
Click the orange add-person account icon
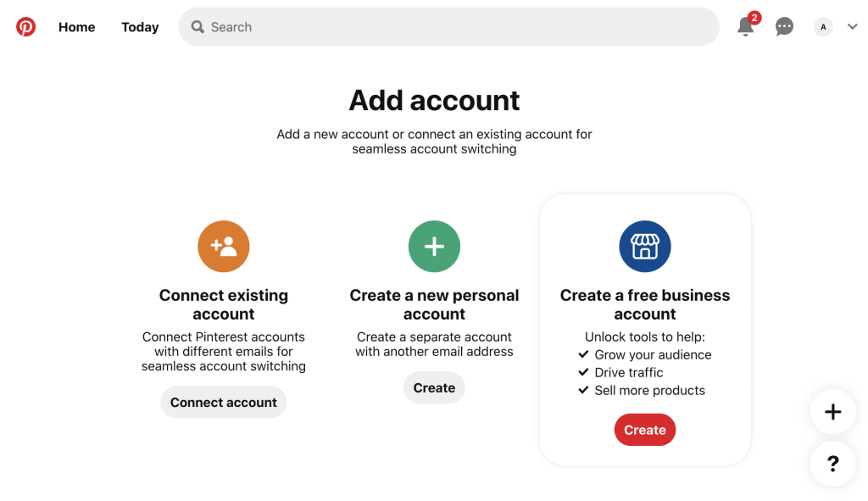[223, 246]
